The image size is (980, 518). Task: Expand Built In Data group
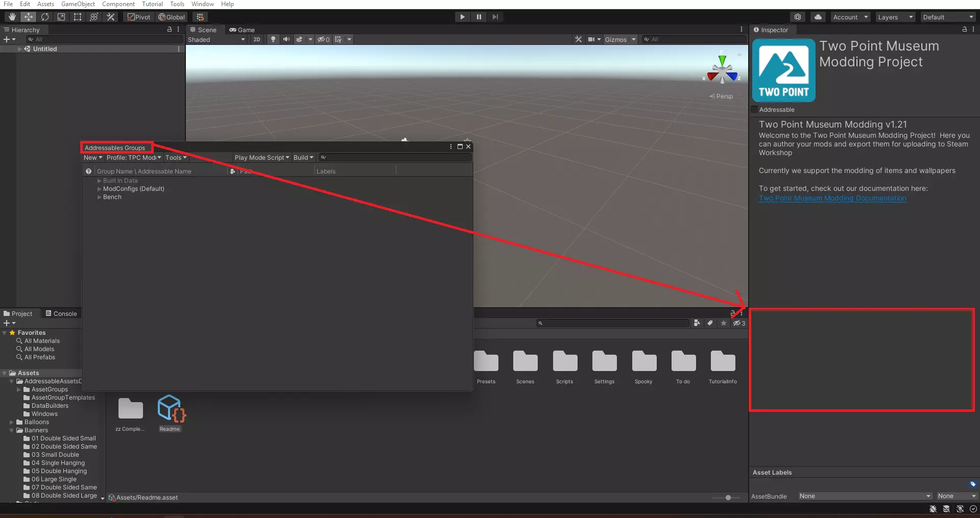tap(100, 181)
